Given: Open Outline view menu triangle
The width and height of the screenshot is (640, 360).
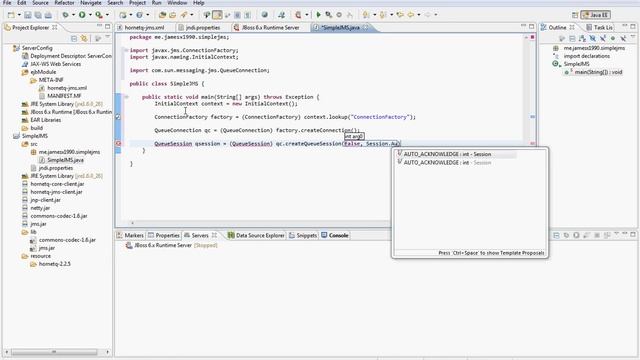Looking at the screenshot, I should pyautogui.click(x=633, y=37).
